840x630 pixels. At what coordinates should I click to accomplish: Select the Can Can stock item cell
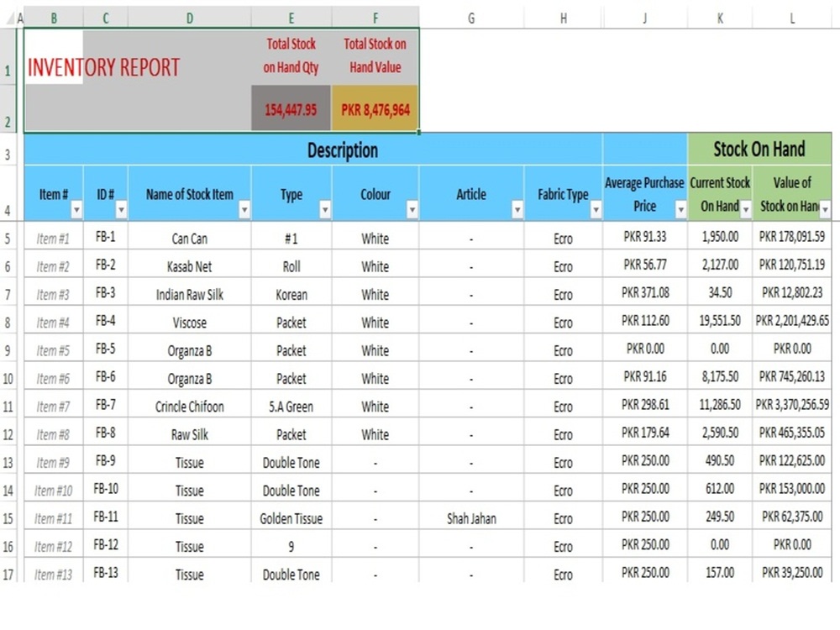(190, 236)
